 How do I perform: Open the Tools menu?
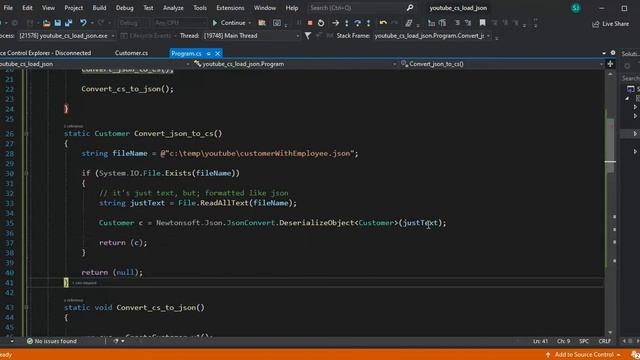click(x=200, y=8)
